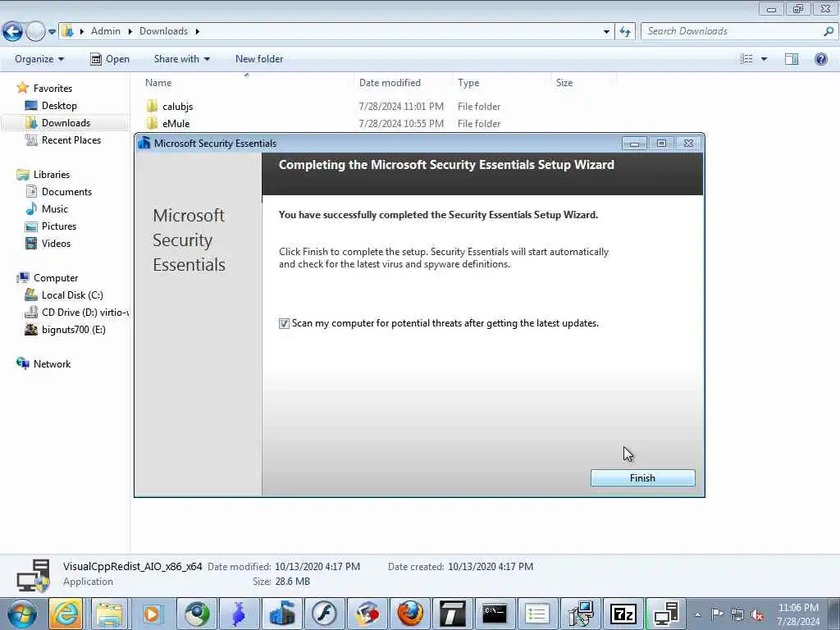The width and height of the screenshot is (840, 630).
Task: Open the Music library
Action: pyautogui.click(x=55, y=209)
